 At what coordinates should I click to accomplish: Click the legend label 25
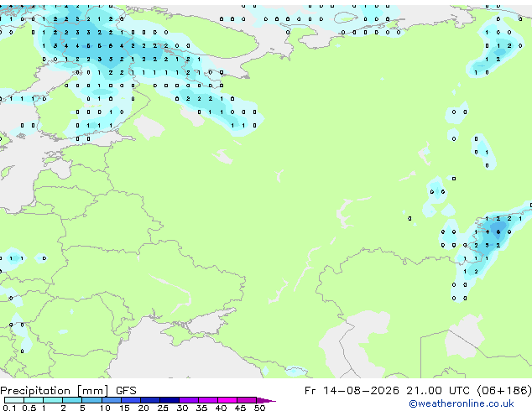[x=163, y=408]
